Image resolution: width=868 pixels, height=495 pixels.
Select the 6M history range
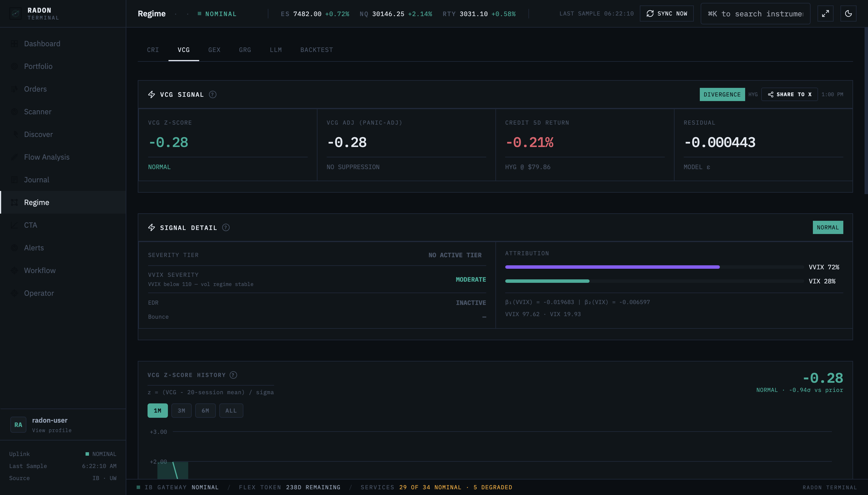(x=205, y=411)
